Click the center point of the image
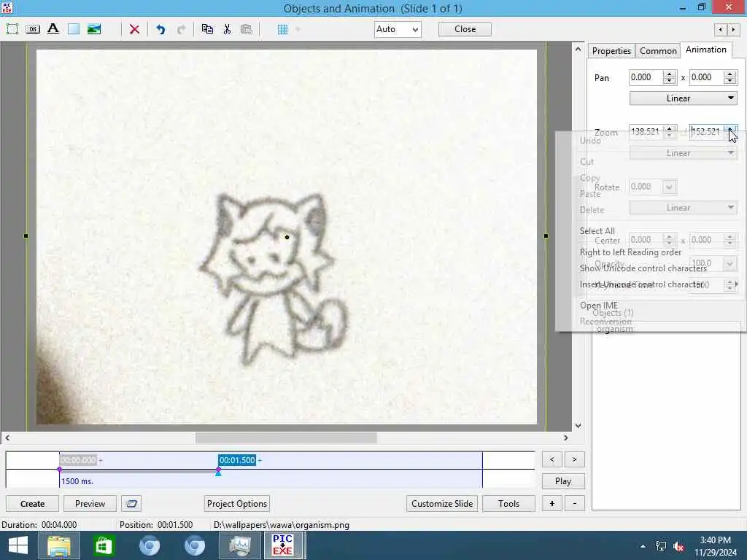 tap(287, 237)
